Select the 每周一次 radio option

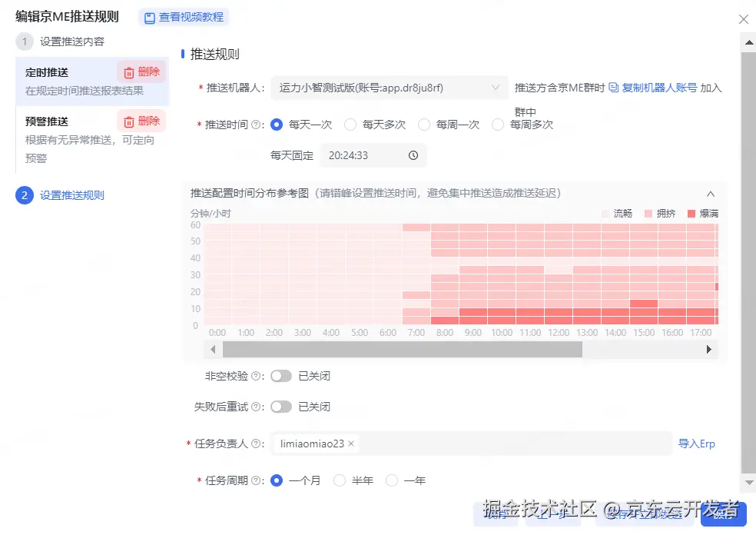(x=449, y=125)
